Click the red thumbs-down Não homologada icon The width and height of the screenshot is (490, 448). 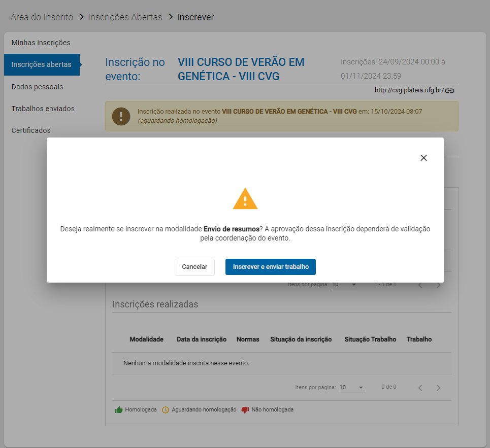pyautogui.click(x=245, y=409)
